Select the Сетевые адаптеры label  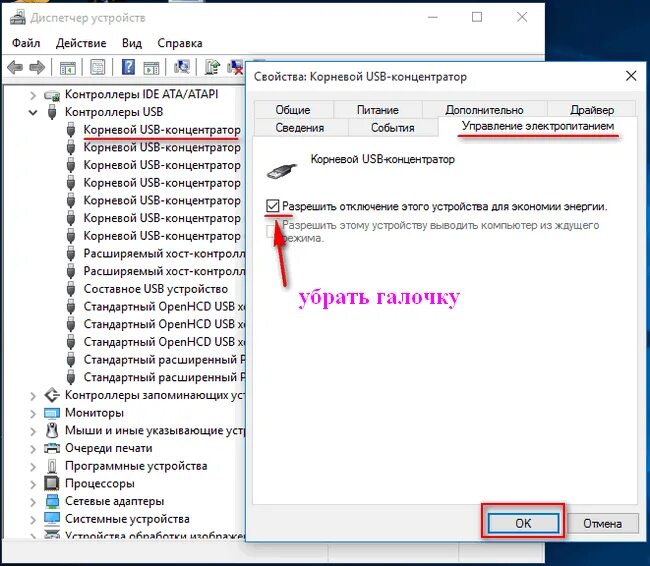click(x=114, y=501)
